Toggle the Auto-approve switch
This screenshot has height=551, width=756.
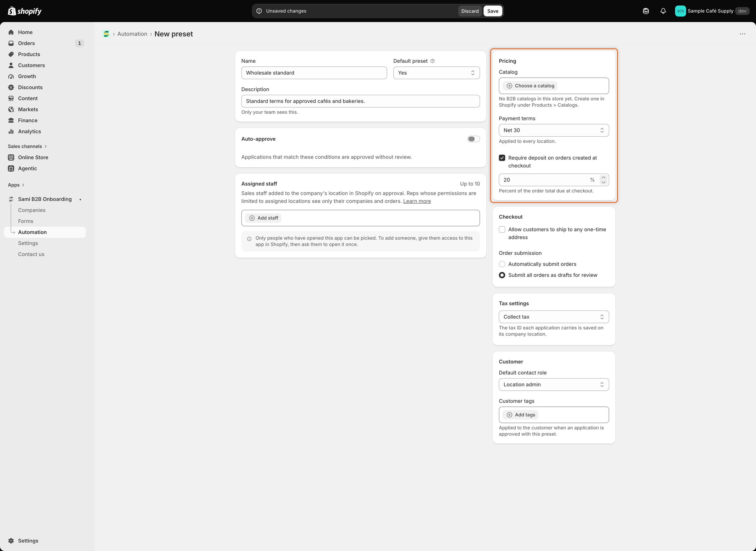(473, 139)
